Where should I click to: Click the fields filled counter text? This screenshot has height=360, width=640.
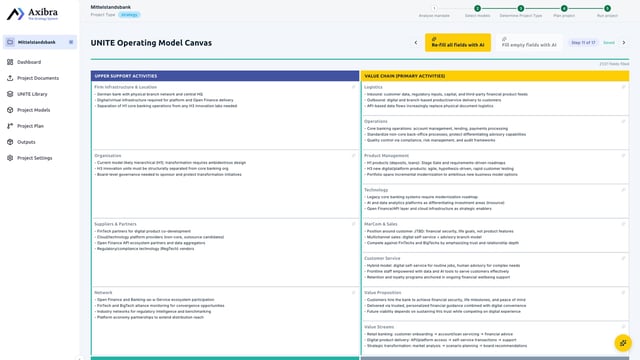pos(614,64)
